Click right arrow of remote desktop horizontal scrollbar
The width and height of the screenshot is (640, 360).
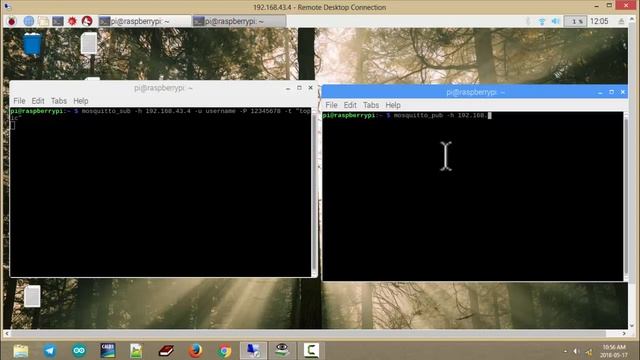(x=624, y=333)
